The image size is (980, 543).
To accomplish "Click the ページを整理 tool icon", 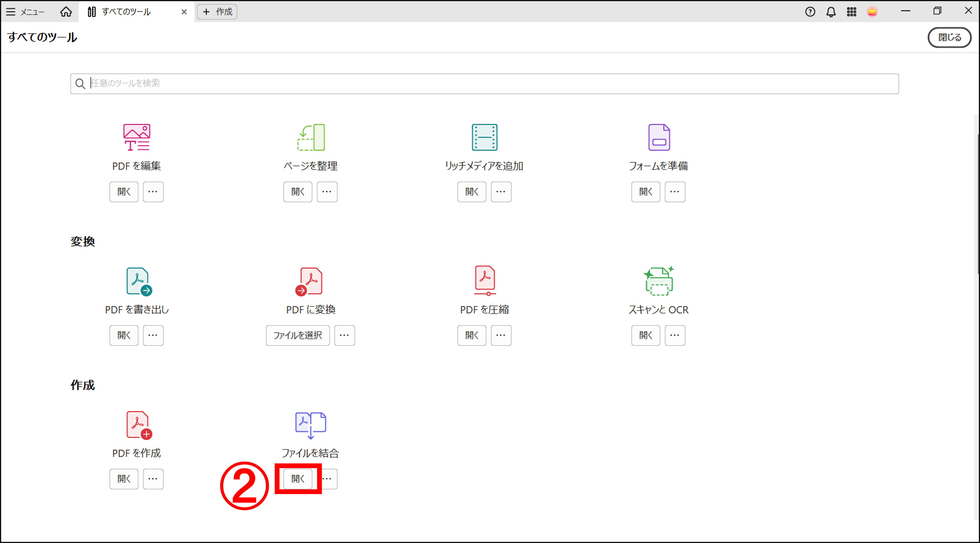I will pos(311,137).
